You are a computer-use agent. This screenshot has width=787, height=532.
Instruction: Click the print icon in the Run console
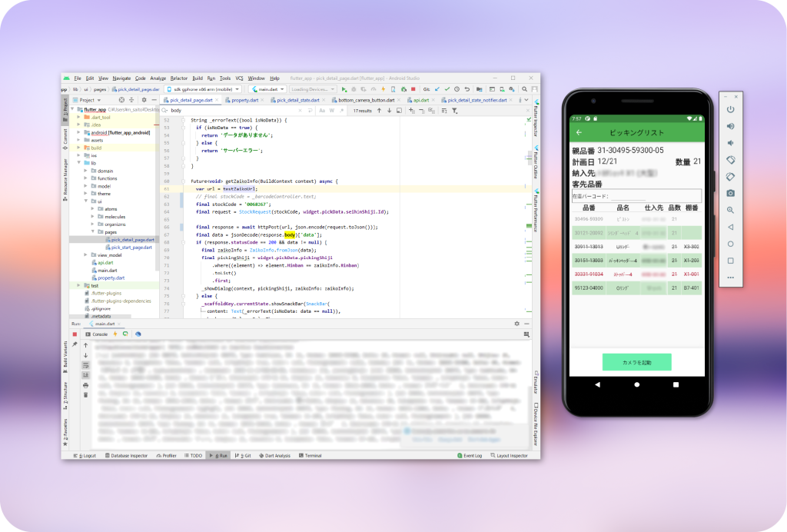[85, 384]
